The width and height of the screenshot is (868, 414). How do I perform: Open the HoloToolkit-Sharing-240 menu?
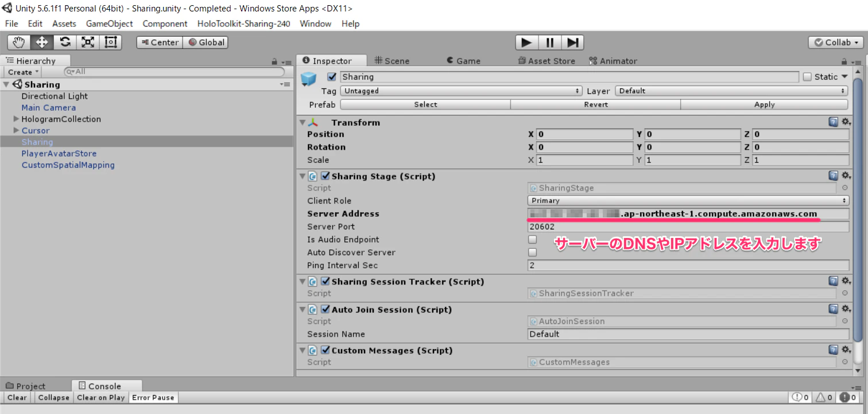(243, 24)
